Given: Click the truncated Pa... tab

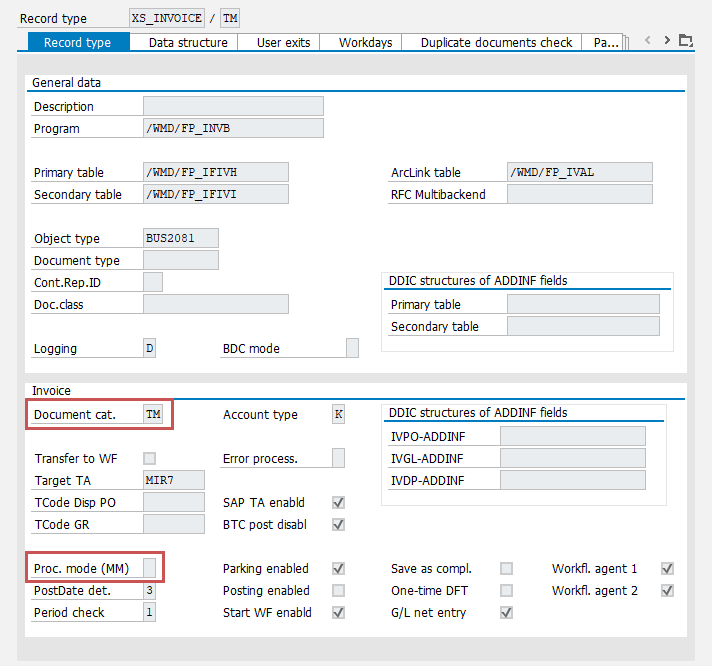Looking at the screenshot, I should (x=606, y=43).
